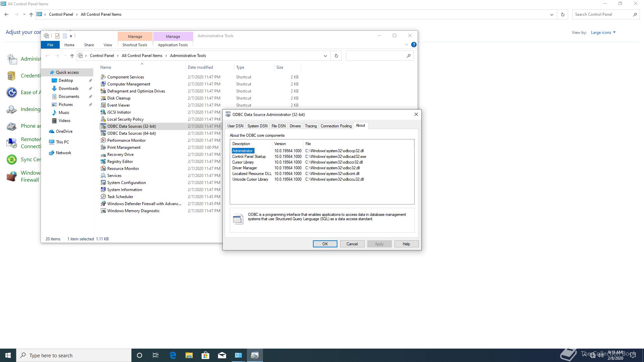
Task: Go up one level in Administrative Tools
Action: 72,56
